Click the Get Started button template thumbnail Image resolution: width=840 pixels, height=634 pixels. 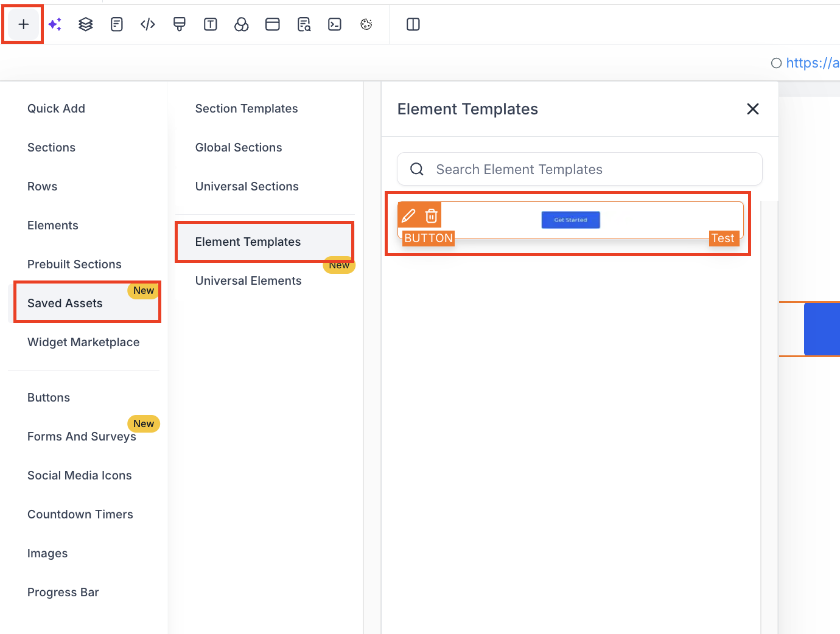[x=570, y=220]
